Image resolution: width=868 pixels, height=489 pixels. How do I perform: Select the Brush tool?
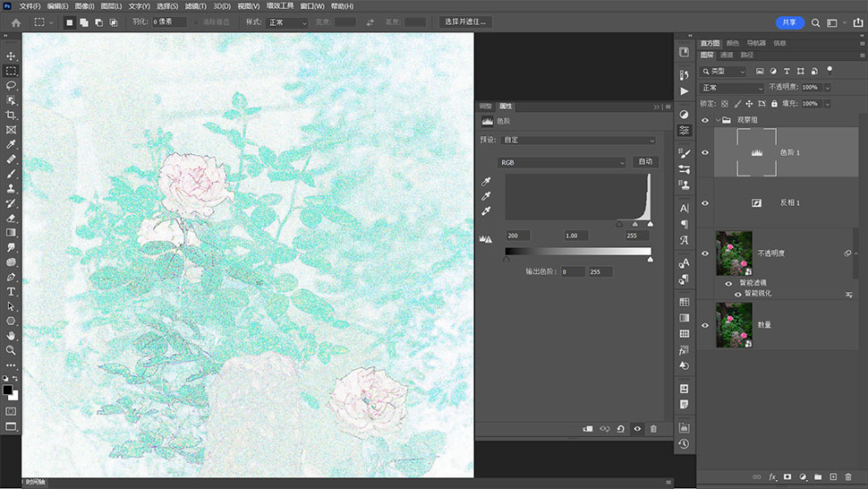pos(11,174)
